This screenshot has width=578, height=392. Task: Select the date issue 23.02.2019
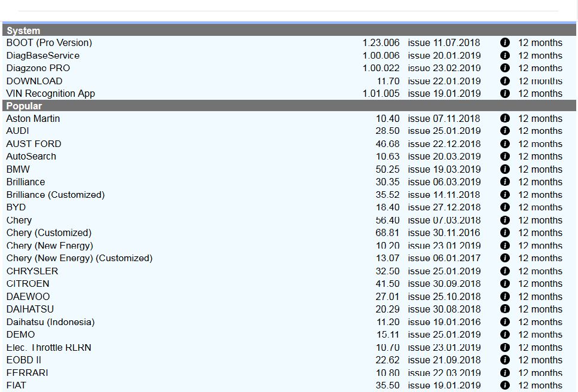click(444, 68)
